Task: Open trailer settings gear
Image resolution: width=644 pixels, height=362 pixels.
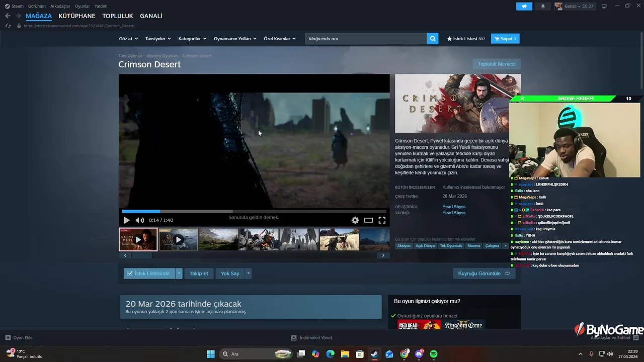Action: point(355,220)
